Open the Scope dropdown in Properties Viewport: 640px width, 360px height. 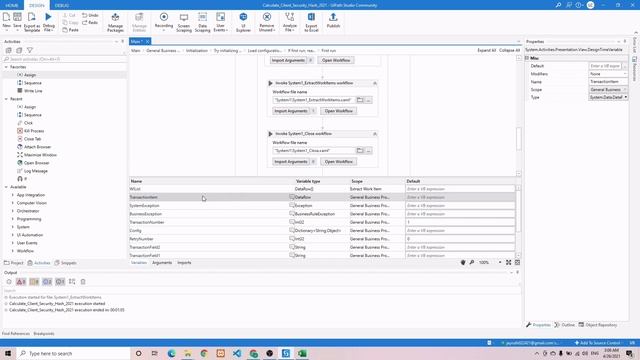tap(608, 89)
